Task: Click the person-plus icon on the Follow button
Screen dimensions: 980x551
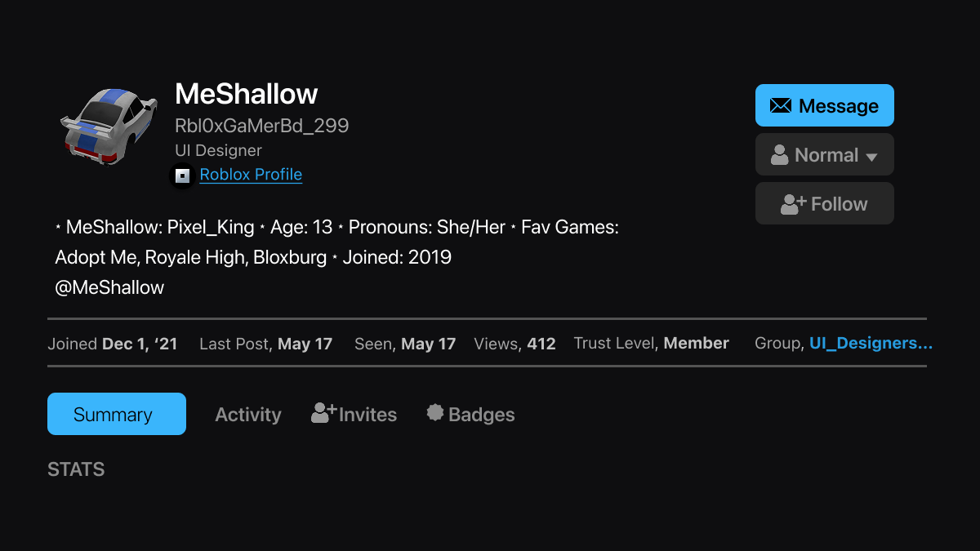Action: coord(790,203)
